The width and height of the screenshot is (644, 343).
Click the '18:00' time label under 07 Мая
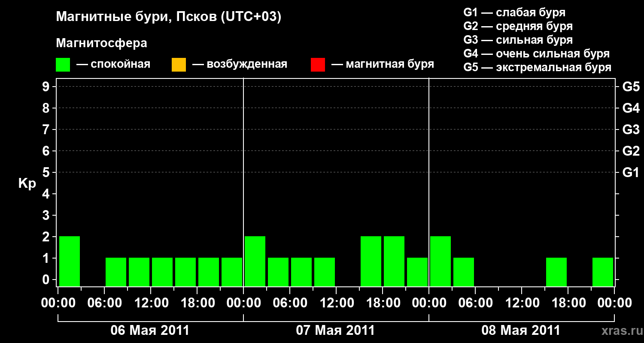coord(383,303)
